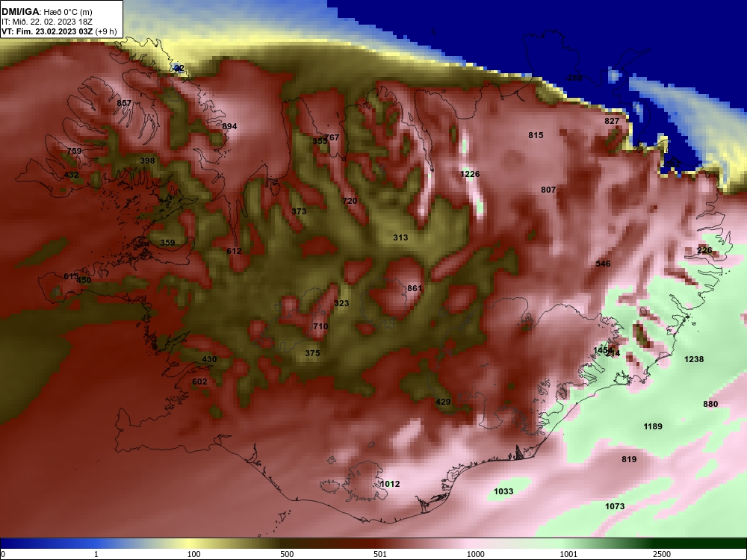Select the 432 label on the map

coord(71,175)
